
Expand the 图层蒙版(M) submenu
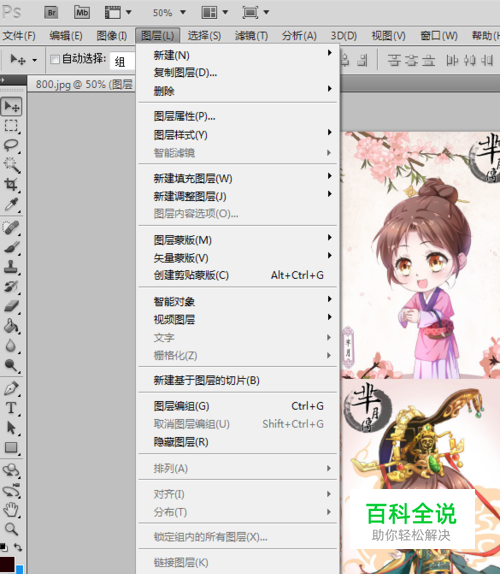coord(238,240)
